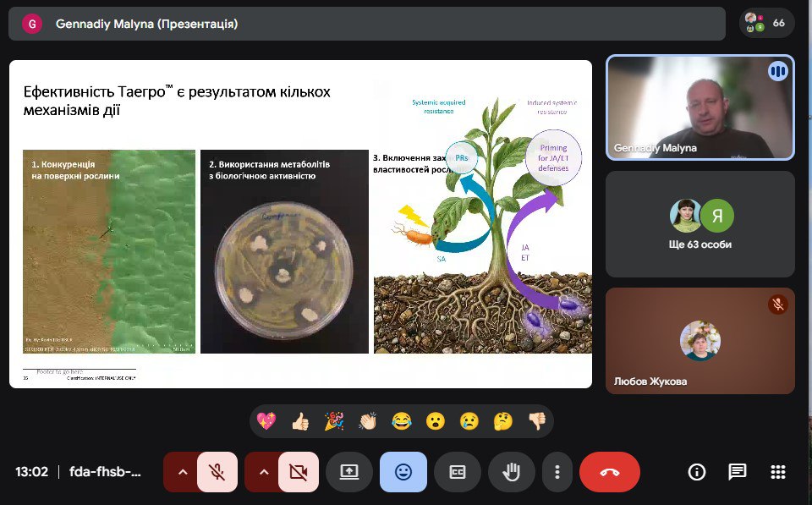Expand video settings arrow next to camera
Image resolution: width=812 pixels, height=505 pixels.
click(262, 472)
